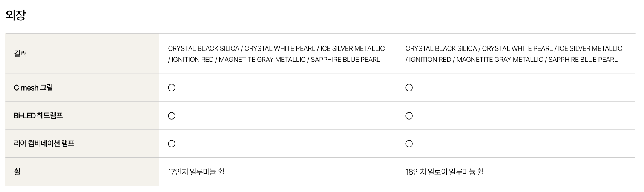
Task: Click the 리어 컴비네이션 램프 row label
Action: click(44, 144)
